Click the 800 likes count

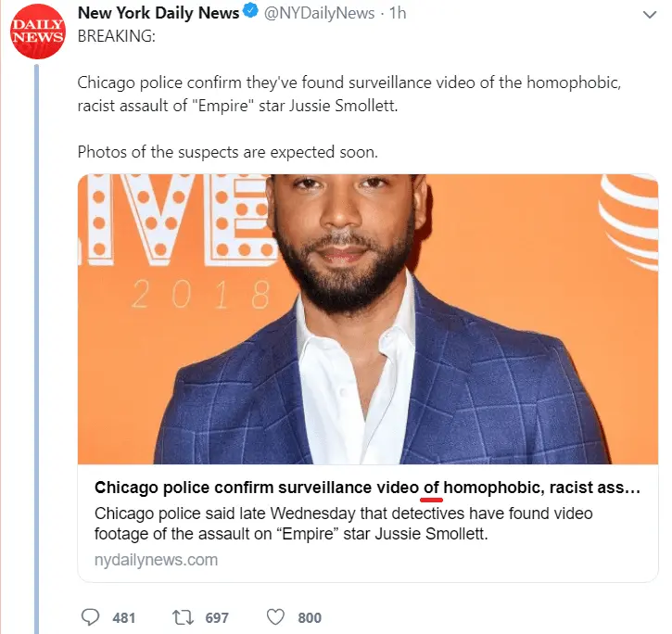(x=310, y=617)
